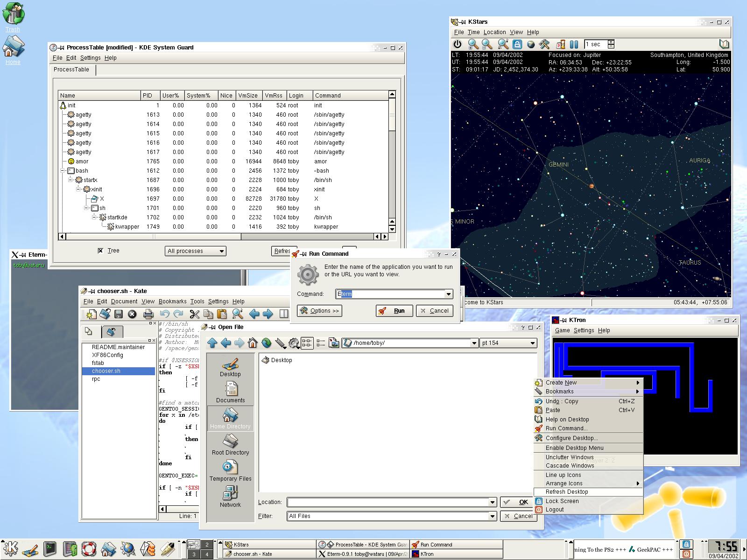Open the Location menu in KStars
Image resolution: width=747 pixels, height=560 pixels.
point(494,32)
